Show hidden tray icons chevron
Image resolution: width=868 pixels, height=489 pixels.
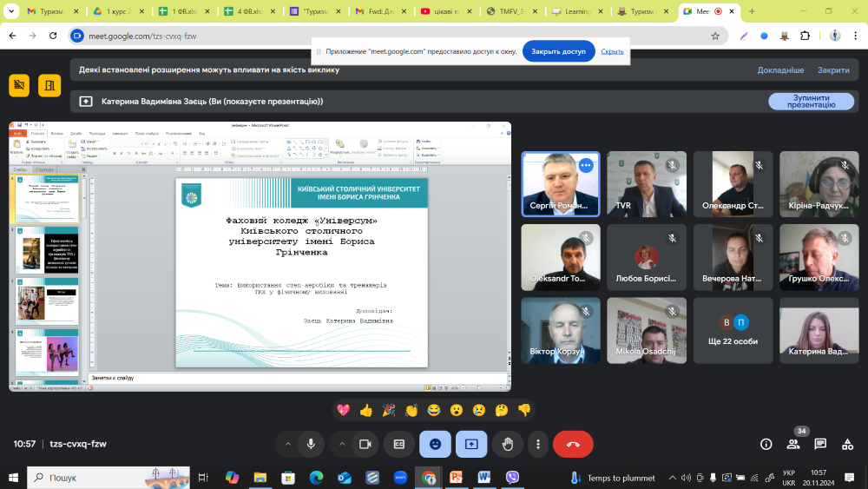pyautogui.click(x=672, y=478)
